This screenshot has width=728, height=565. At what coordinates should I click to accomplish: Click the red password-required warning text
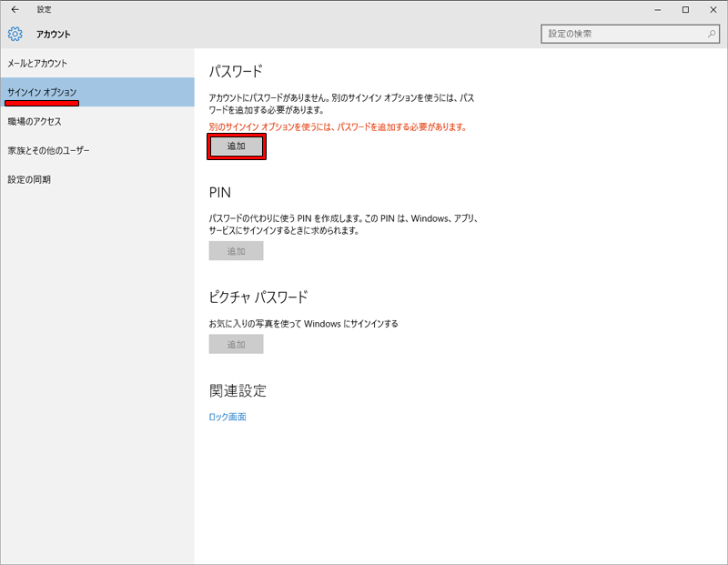[x=338, y=126]
